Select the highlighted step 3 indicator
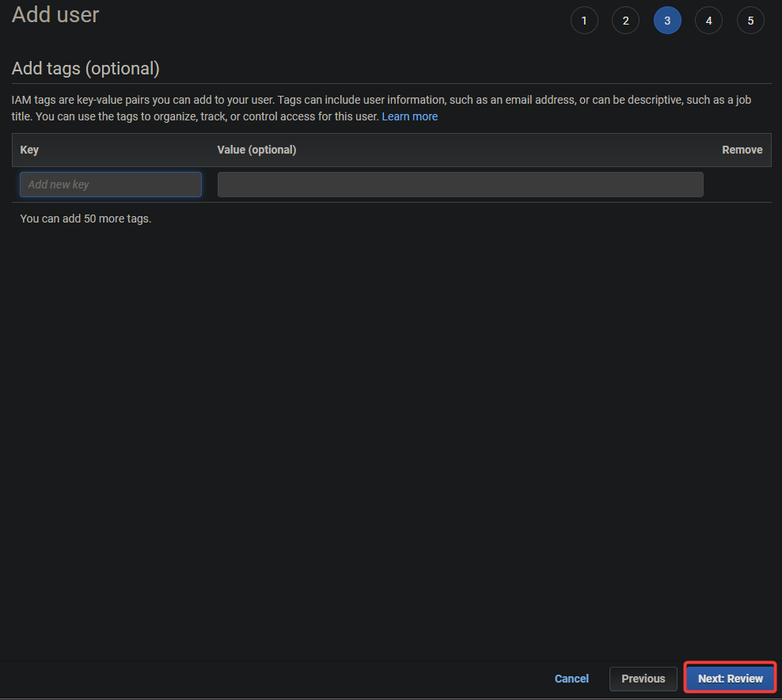782x700 pixels. tap(667, 21)
